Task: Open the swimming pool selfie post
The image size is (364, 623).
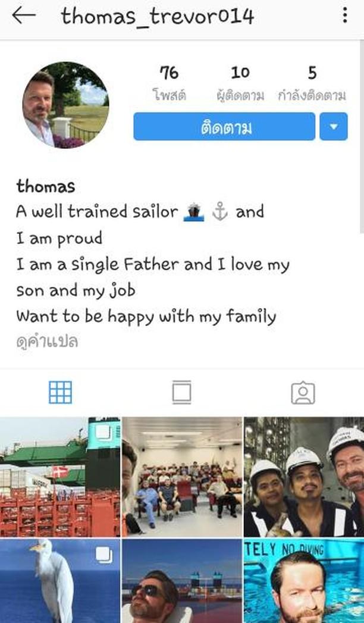Action: tap(304, 581)
